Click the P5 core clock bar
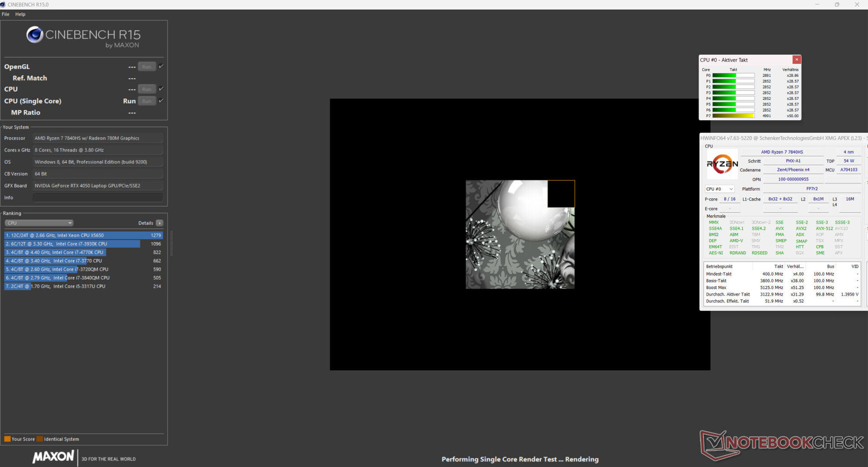This screenshot has width=868, height=467. (x=733, y=104)
